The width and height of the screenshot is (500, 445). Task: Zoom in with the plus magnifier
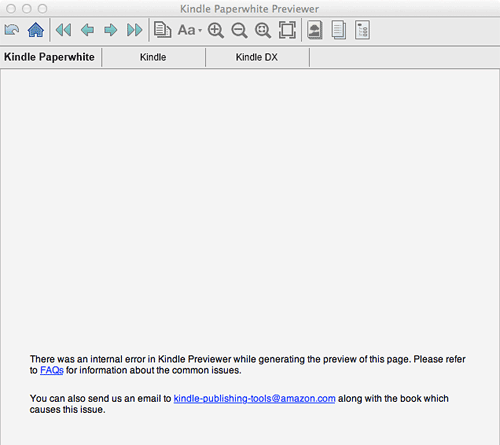point(216,30)
